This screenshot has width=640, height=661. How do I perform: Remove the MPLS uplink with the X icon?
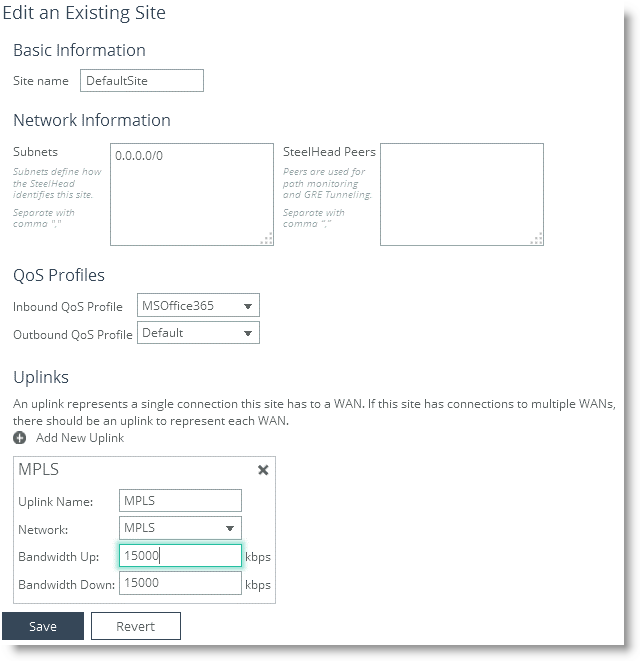click(263, 470)
